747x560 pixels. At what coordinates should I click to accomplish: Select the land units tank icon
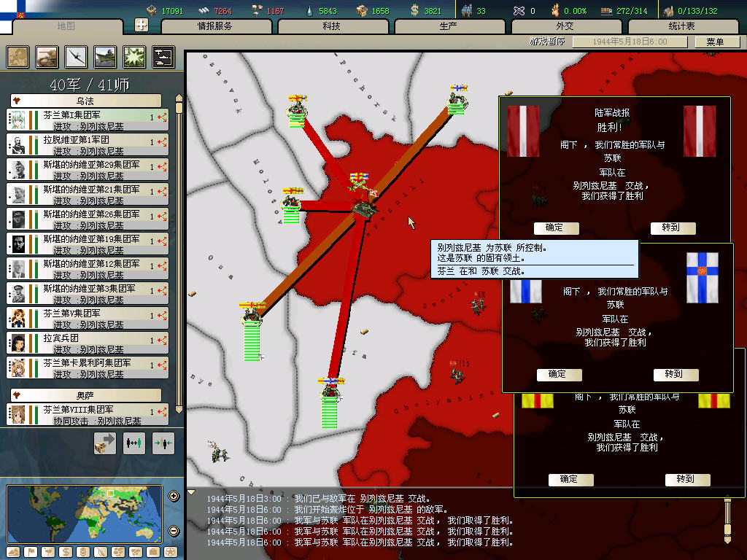pyautogui.click(x=47, y=57)
